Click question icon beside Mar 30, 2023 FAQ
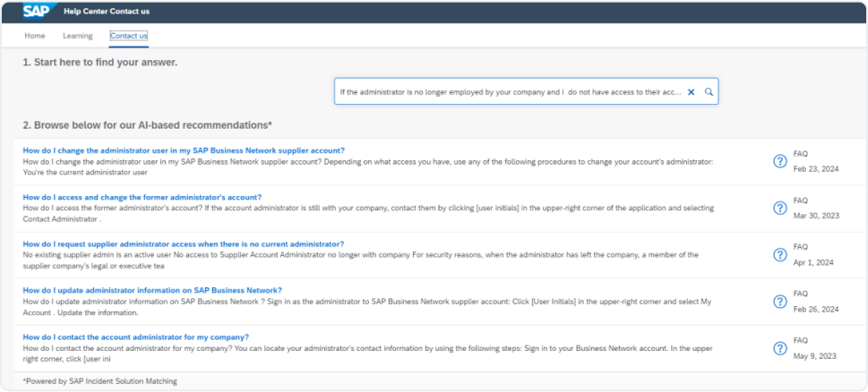 779,208
